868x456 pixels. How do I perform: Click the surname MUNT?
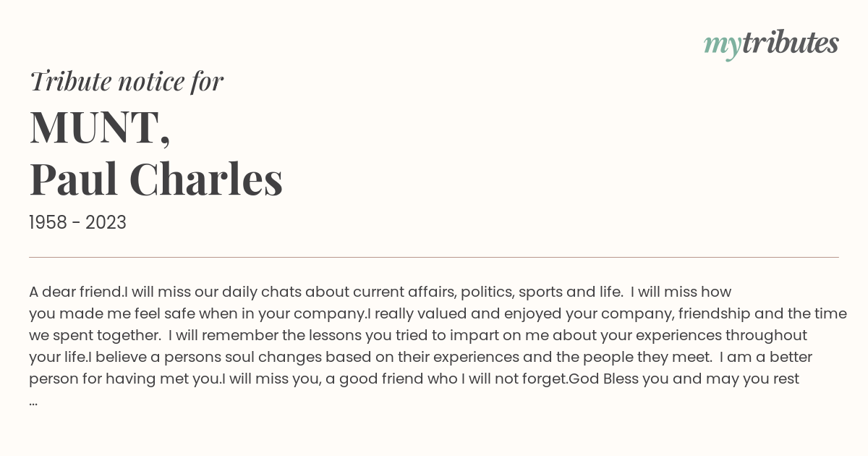[x=100, y=127]
